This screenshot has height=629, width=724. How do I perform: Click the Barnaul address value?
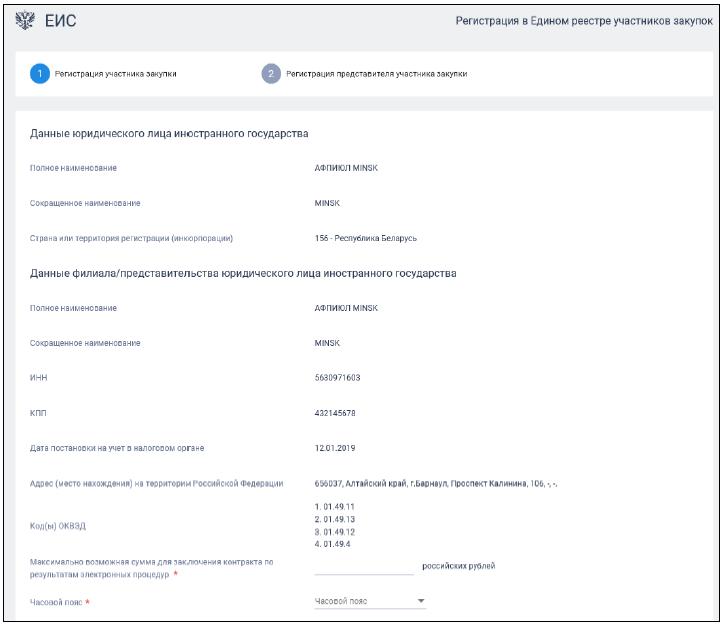coord(435,484)
